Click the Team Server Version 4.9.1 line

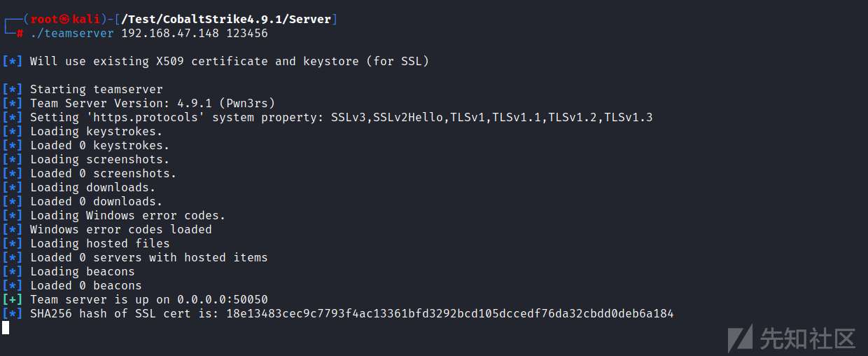pyautogui.click(x=153, y=103)
